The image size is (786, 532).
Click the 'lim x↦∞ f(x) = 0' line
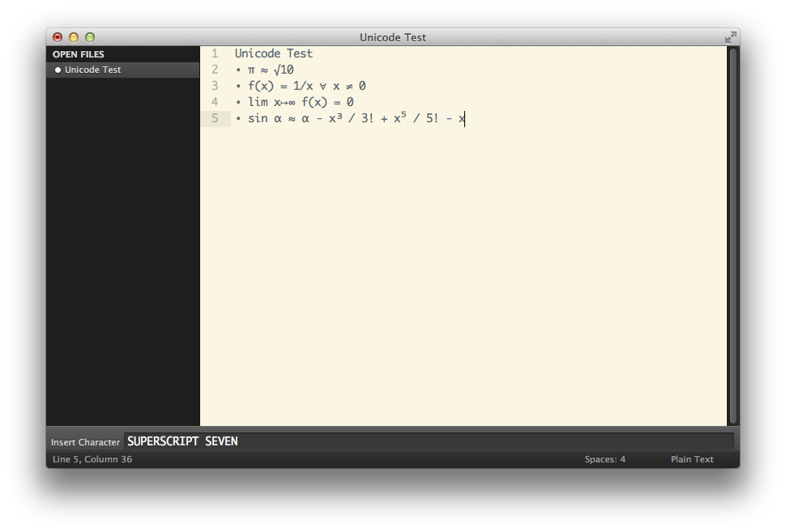pos(301,102)
